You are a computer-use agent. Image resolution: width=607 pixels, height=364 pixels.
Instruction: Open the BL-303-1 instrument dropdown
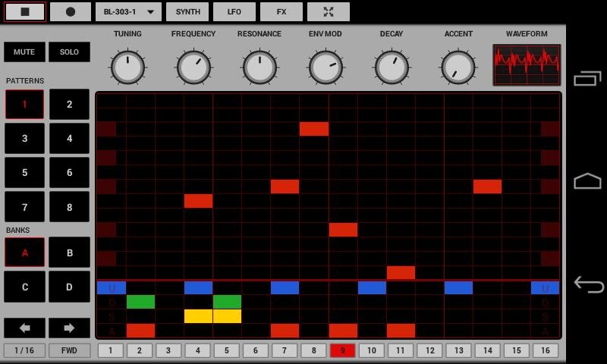point(128,12)
